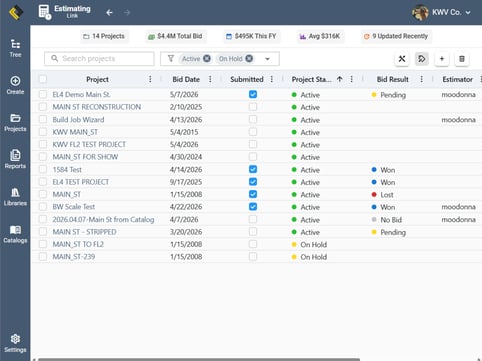
Task: Uncheck Submitted for EL4 Demo Main St.
Action: pyautogui.click(x=253, y=94)
